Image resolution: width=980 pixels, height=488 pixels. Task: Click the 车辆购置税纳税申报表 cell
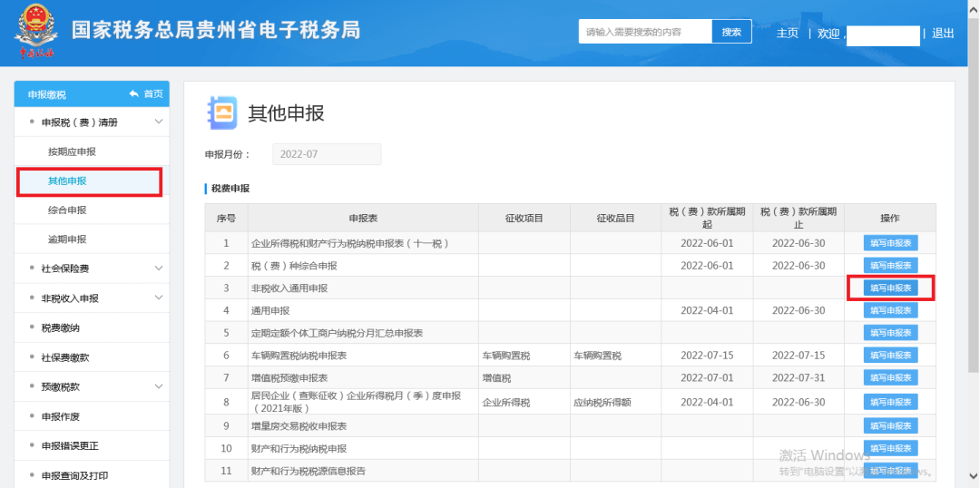(x=363, y=356)
